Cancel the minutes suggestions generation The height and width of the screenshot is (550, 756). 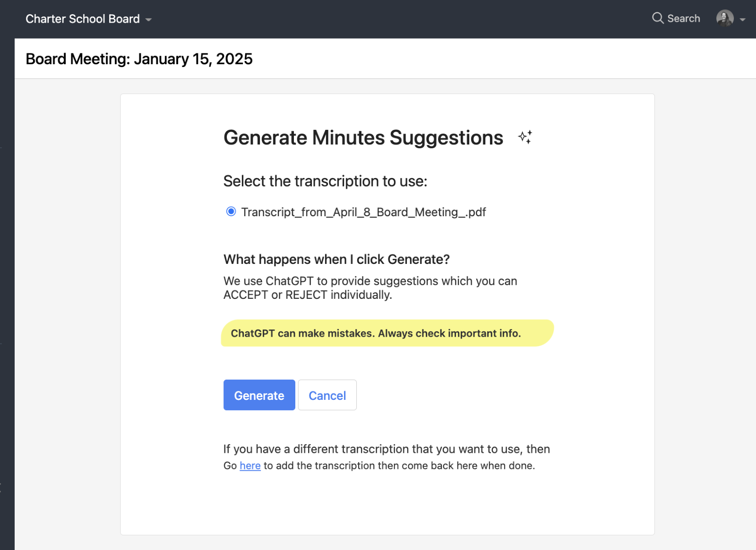(x=327, y=395)
